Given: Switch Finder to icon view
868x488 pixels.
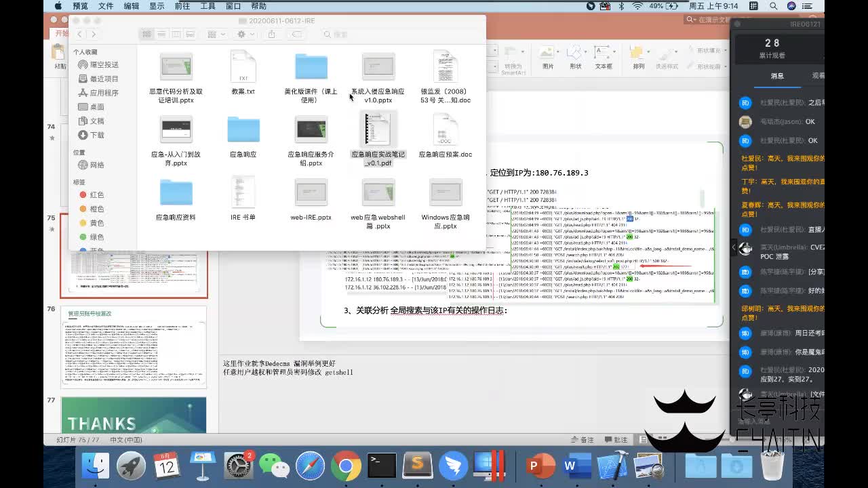Looking at the screenshot, I should coord(146,34).
